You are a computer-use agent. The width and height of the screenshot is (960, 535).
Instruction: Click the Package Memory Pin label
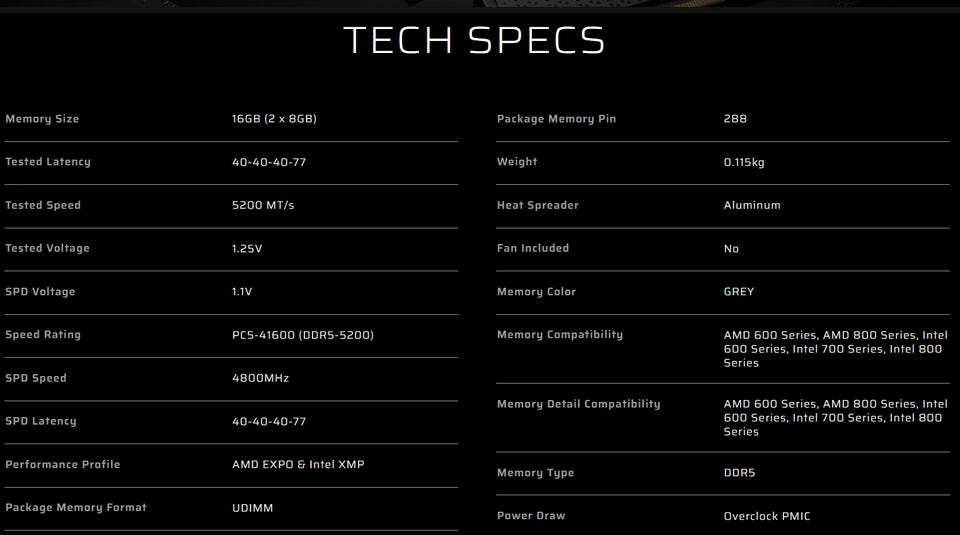556,119
